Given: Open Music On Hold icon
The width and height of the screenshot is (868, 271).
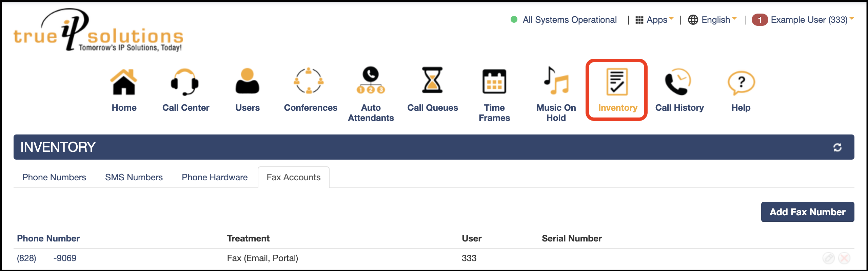Looking at the screenshot, I should pos(556,81).
